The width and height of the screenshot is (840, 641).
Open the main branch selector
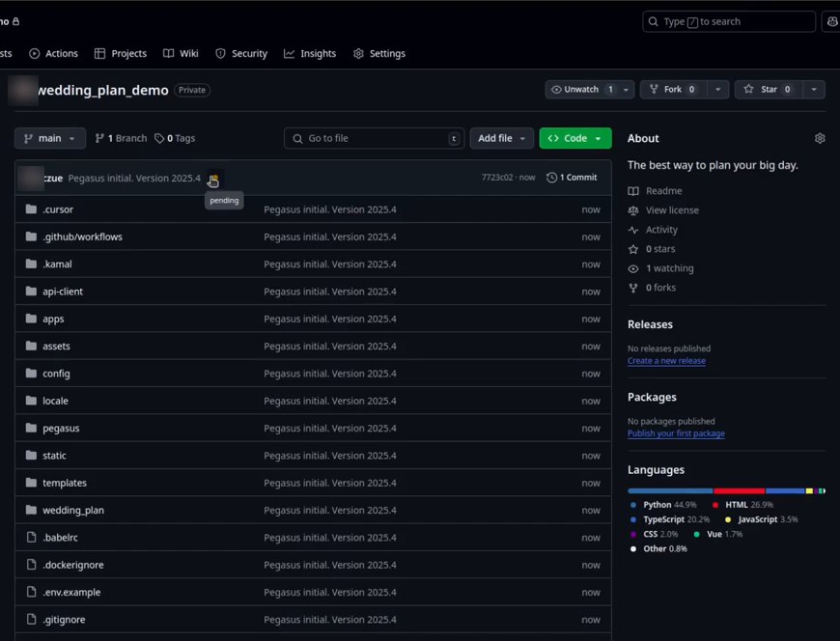[x=50, y=138]
